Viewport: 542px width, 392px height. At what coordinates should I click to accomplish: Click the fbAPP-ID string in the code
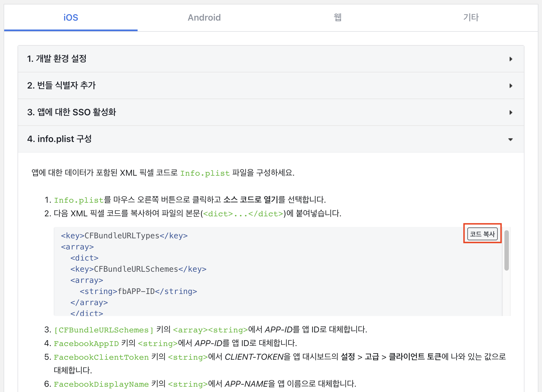tap(136, 291)
